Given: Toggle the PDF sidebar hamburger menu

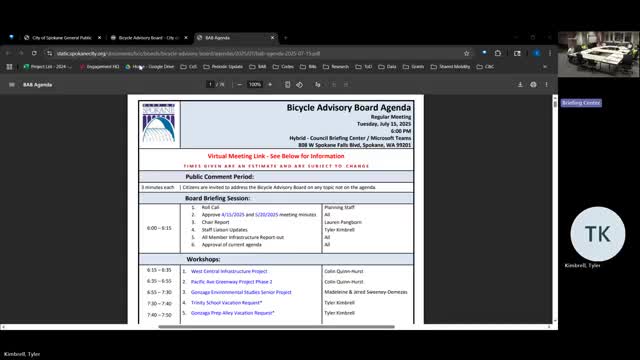Looking at the screenshot, I should click(x=12, y=84).
